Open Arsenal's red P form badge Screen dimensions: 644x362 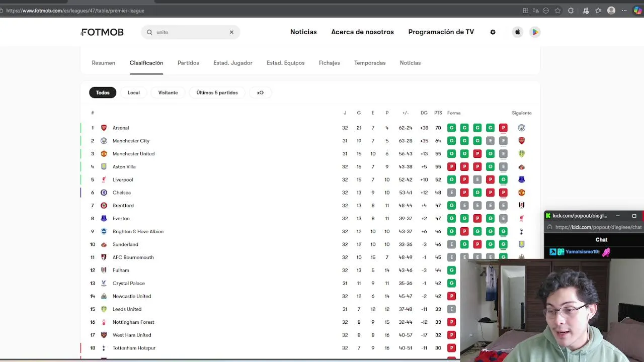tap(503, 128)
